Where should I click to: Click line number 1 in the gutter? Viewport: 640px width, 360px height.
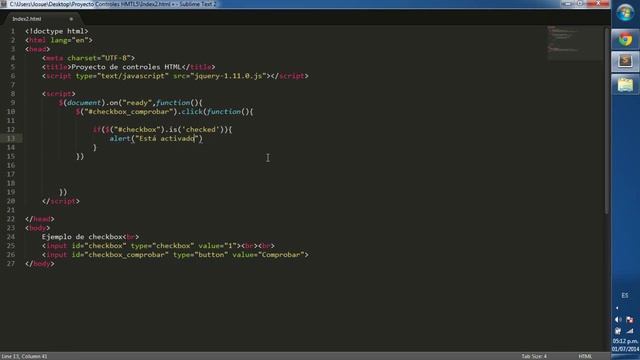click(x=13, y=31)
